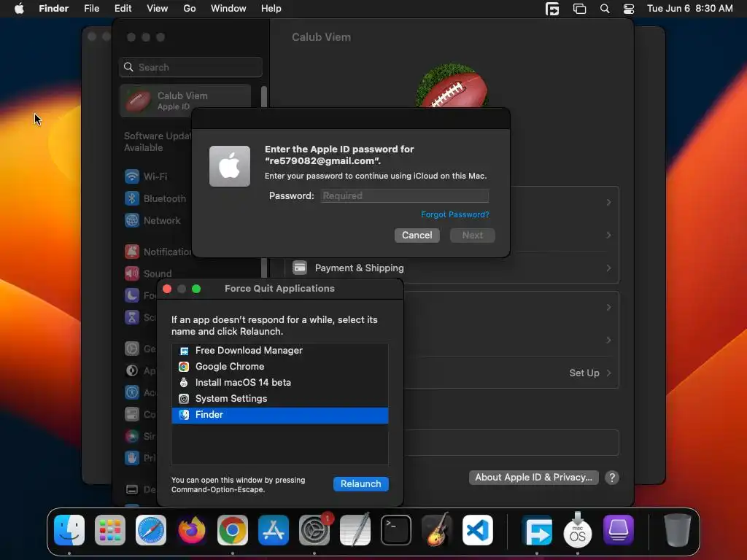Click the help question mark button

pos(612,478)
